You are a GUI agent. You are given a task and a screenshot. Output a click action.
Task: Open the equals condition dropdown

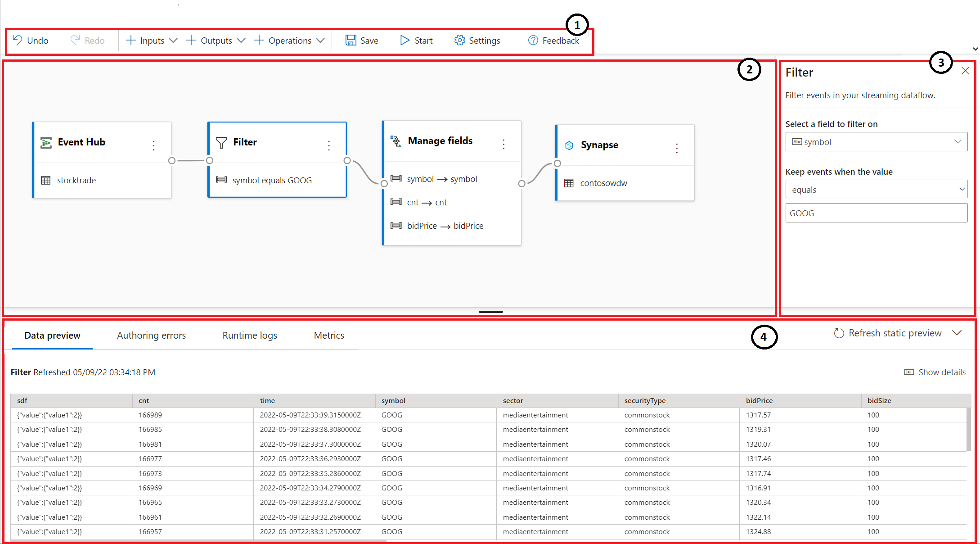tap(876, 190)
